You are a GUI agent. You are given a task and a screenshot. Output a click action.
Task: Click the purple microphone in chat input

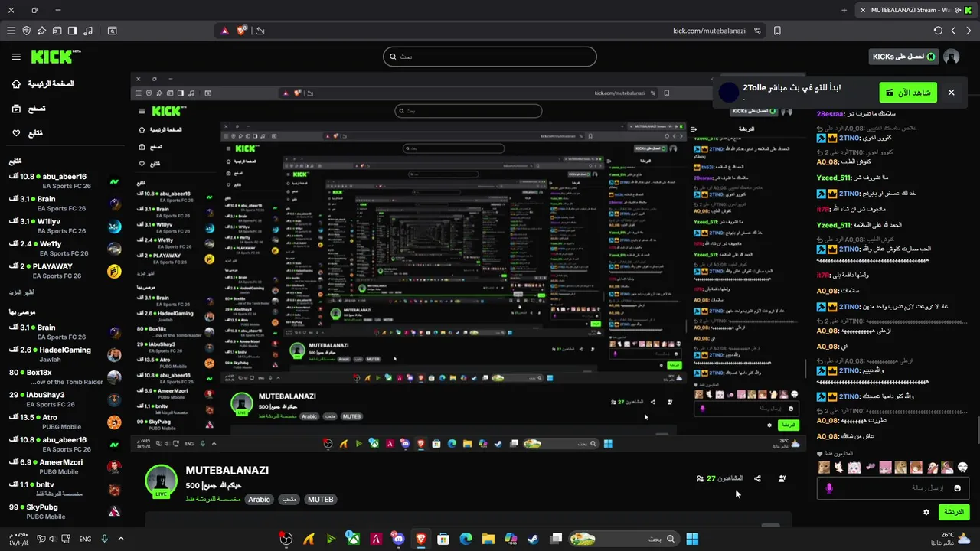pos(828,487)
